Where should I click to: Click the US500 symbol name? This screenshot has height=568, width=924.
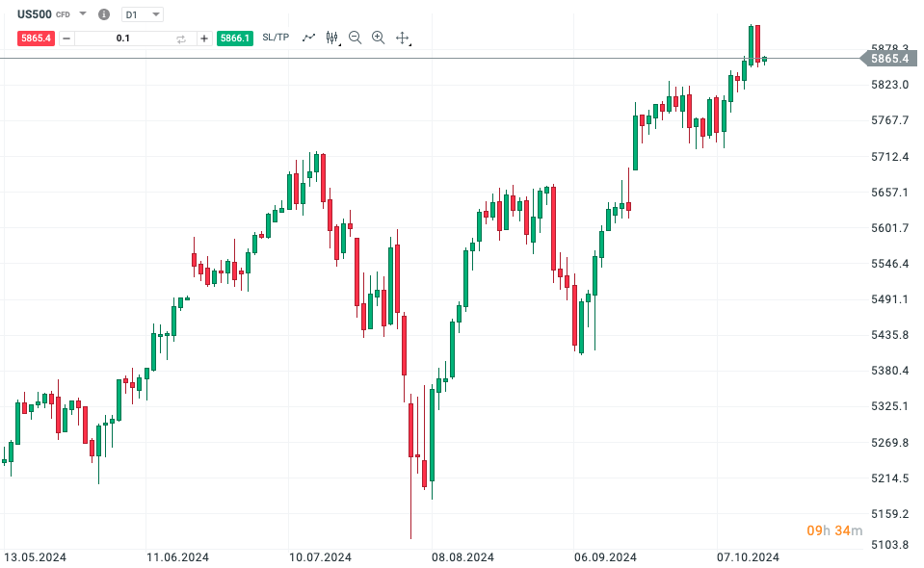(x=35, y=14)
